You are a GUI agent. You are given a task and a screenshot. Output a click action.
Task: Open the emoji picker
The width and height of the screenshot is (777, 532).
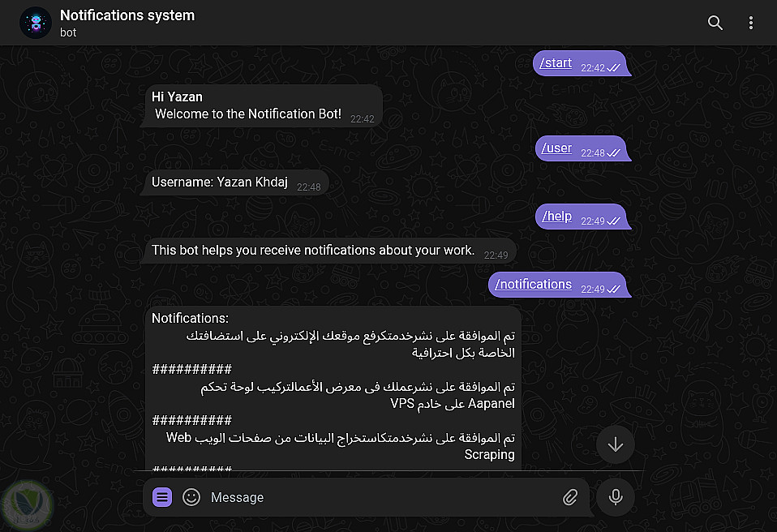tap(191, 497)
